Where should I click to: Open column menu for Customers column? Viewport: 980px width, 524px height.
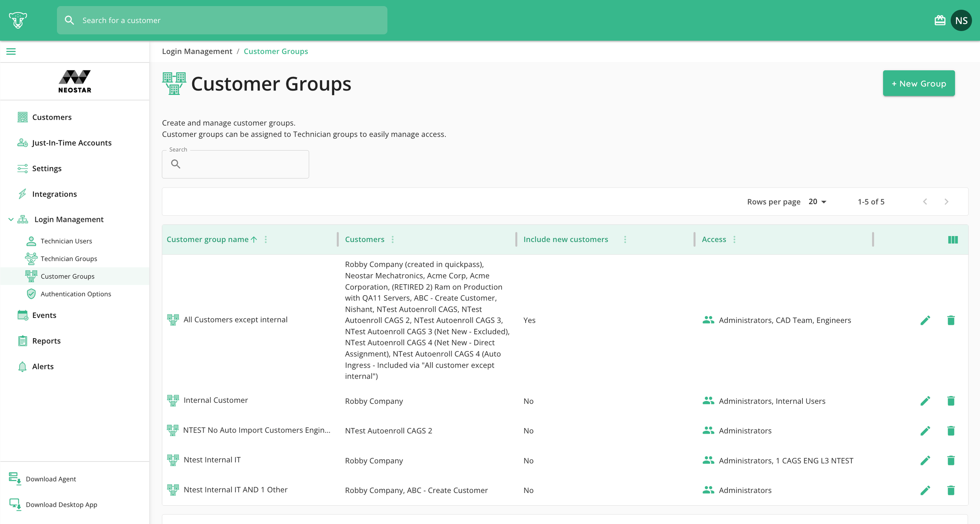click(393, 239)
